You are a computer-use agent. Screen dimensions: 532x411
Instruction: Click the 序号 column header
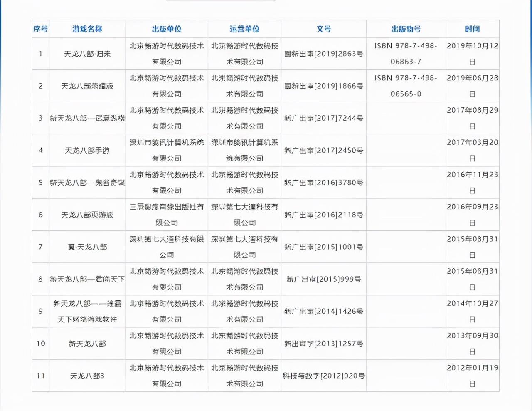tap(41, 29)
